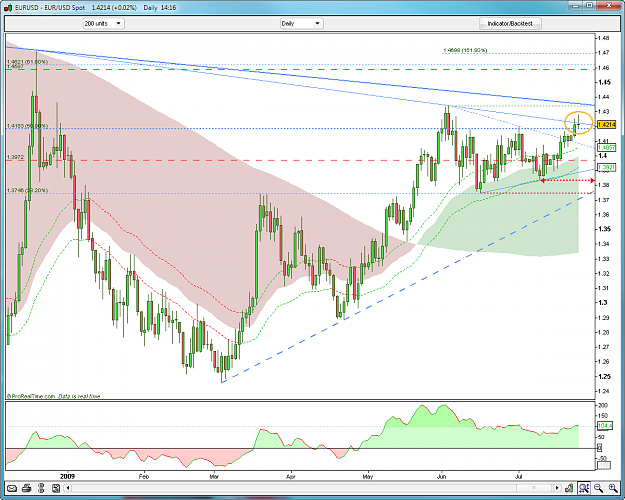
Task: Click the 1.4621 (61.80%) Fibonacci label
Action: 27,62
